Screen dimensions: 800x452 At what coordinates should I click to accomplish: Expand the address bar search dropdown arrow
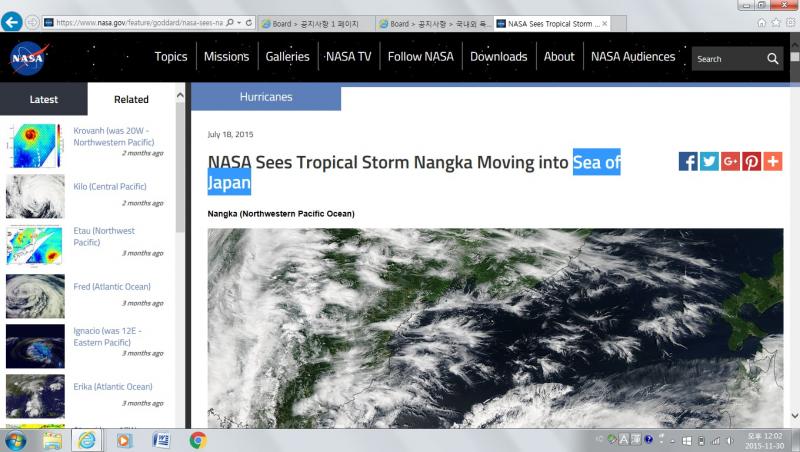click(239, 22)
